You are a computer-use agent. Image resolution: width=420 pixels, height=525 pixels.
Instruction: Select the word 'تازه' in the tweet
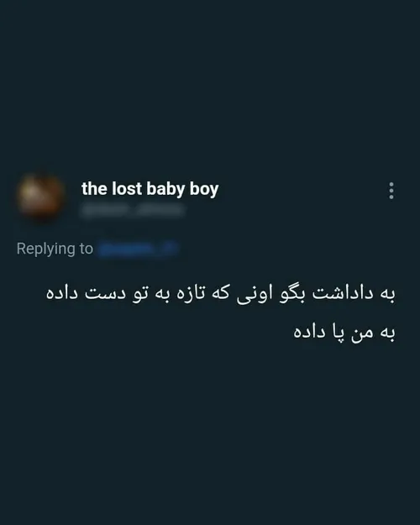click(x=194, y=293)
